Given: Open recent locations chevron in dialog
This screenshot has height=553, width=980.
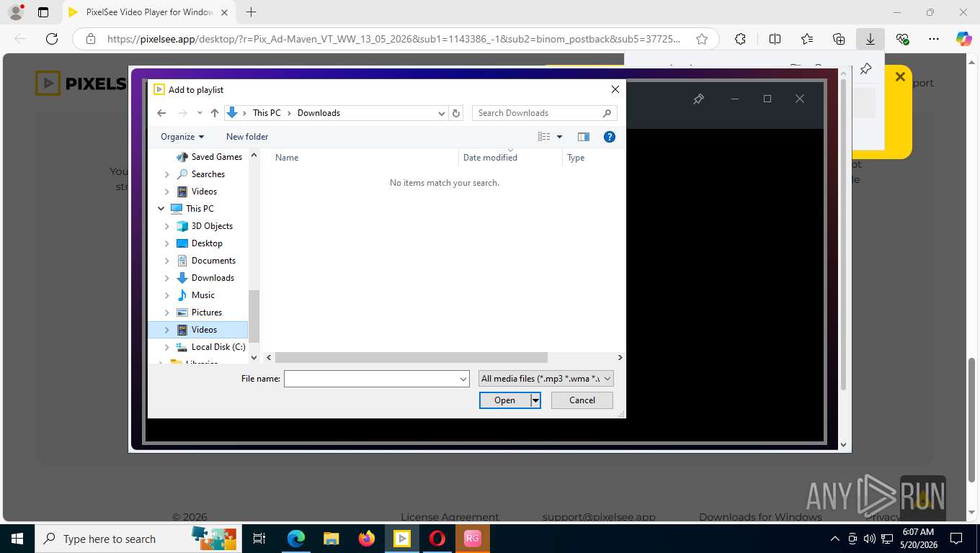Looking at the screenshot, I should 200,113.
